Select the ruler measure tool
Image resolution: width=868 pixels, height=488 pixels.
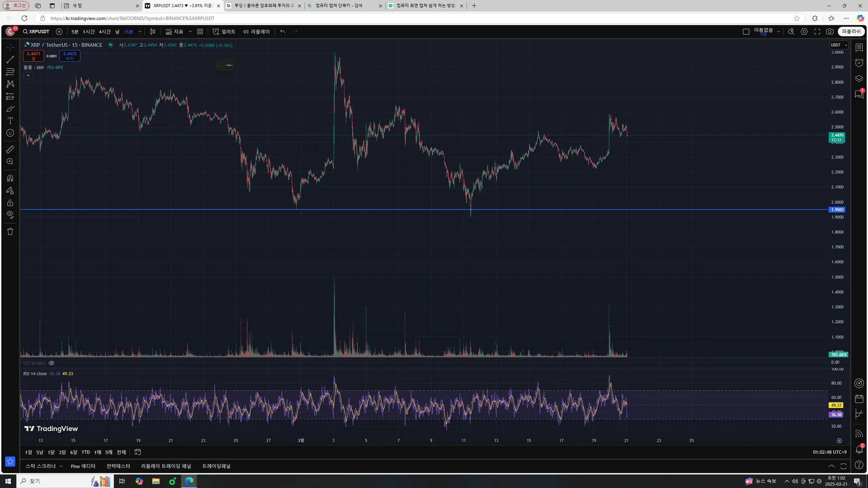pyautogui.click(x=10, y=150)
